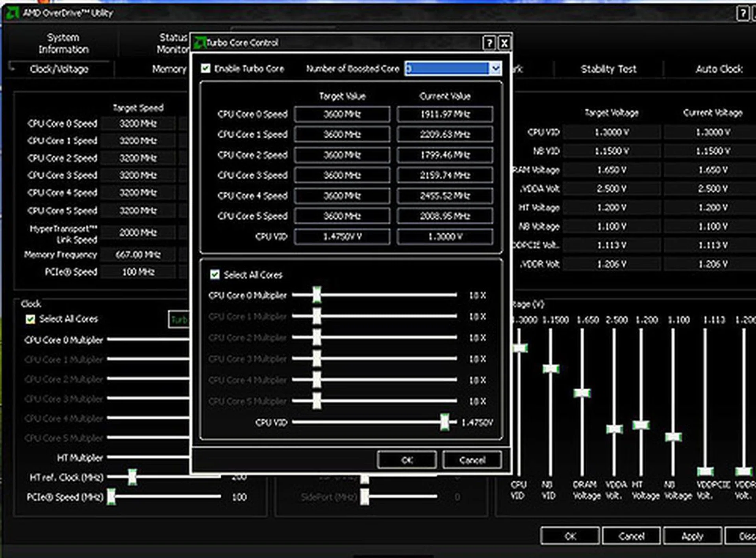Screen dimensions: 756x558
Task: Open the Number of Boosted Core dropdown arrow
Action: [495, 69]
